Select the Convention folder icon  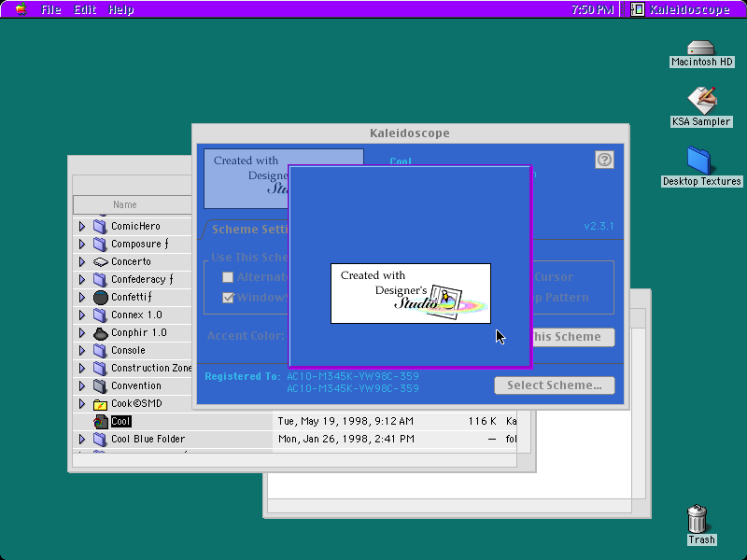pos(100,385)
